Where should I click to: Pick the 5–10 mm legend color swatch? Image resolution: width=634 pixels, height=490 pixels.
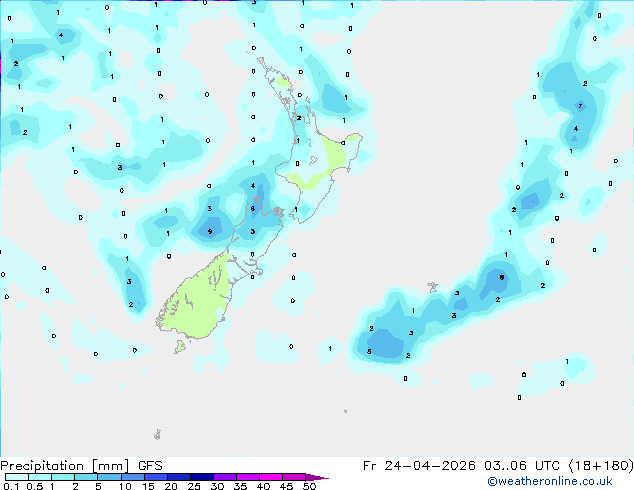(x=109, y=477)
